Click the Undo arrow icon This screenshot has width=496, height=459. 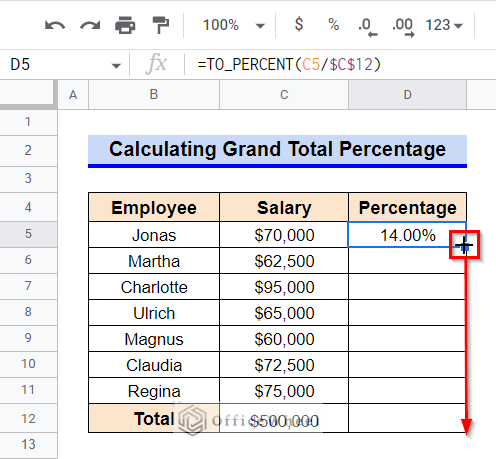pos(55,25)
